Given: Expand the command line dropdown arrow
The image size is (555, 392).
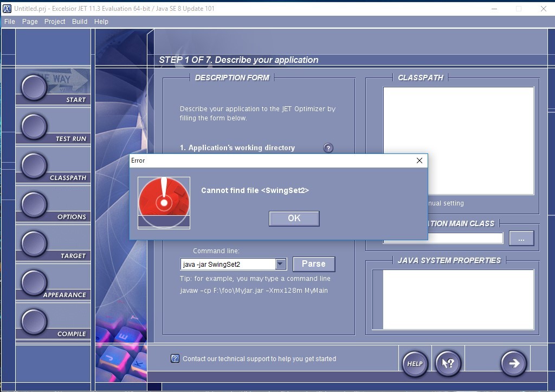Looking at the screenshot, I should click(280, 264).
